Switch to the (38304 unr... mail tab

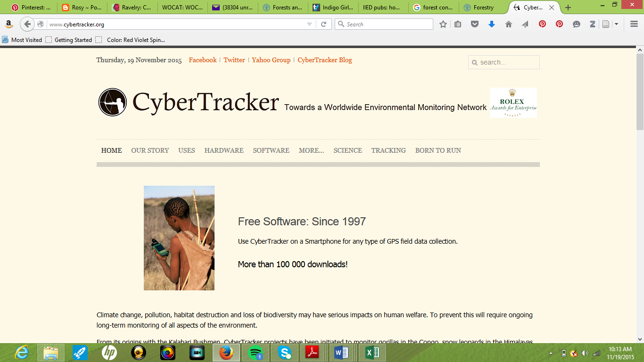(x=231, y=8)
